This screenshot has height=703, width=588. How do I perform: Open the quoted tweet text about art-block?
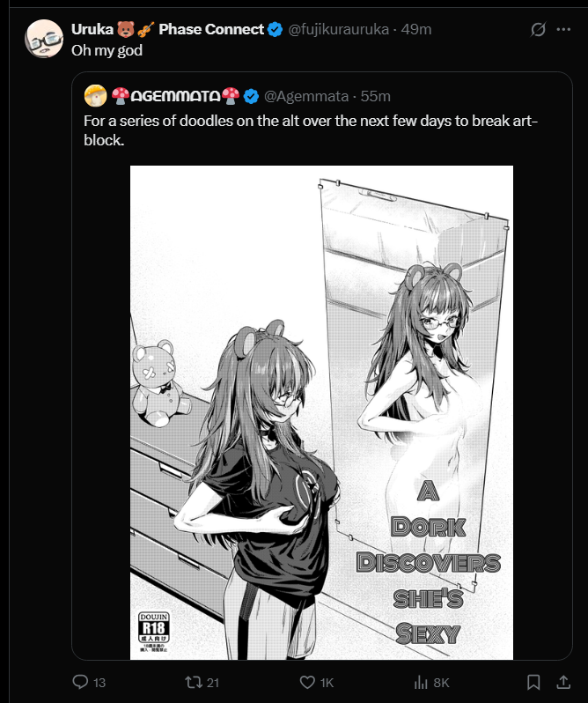[x=311, y=130]
